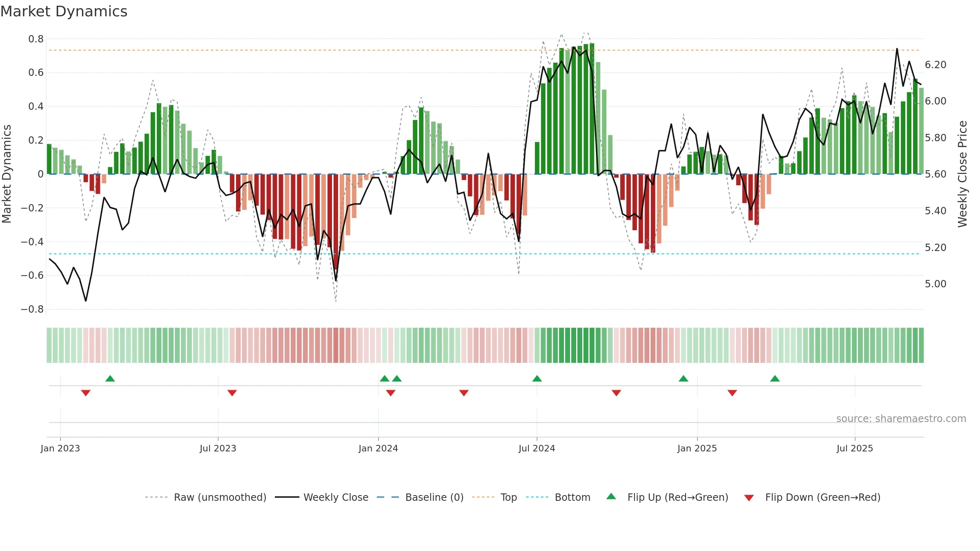
Task: Click the Jan 2024 x-axis label
Action: (x=379, y=448)
